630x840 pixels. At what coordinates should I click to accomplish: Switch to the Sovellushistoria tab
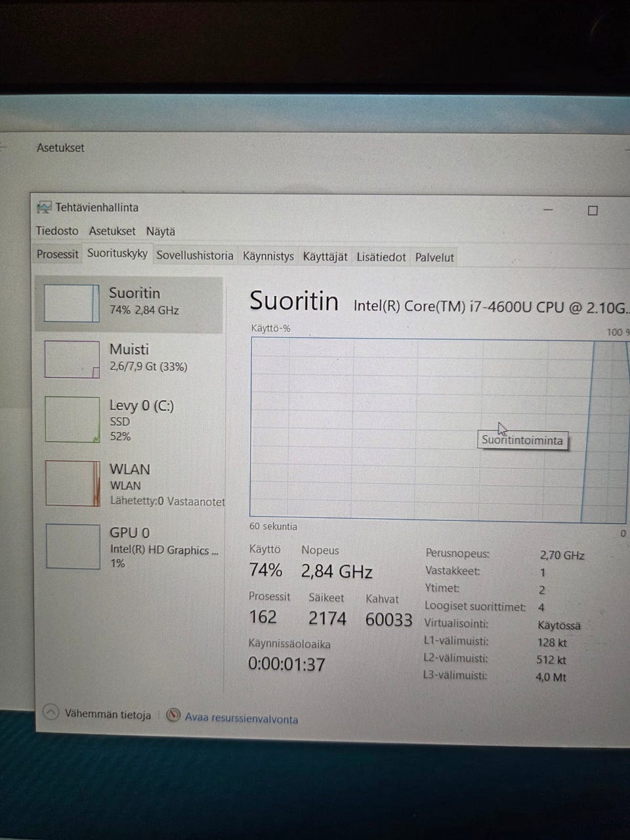pyautogui.click(x=195, y=256)
